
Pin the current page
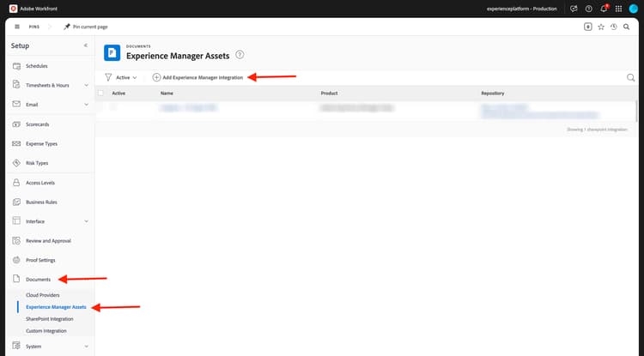tap(85, 27)
